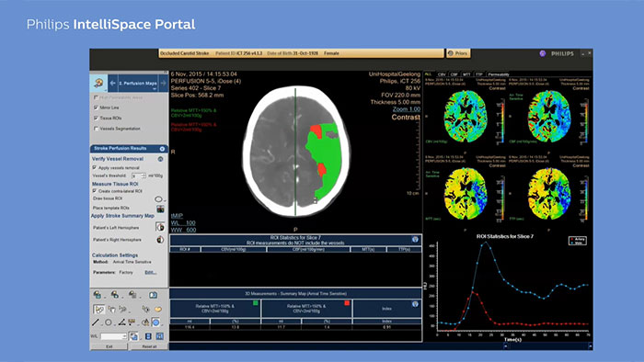This screenshot has width=644, height=362.
Task: Collapse the Stroke Perfusion Results section
Action: click(x=162, y=149)
